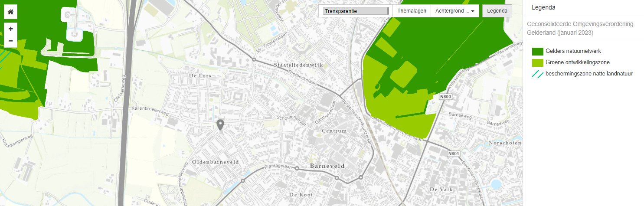Image resolution: width=644 pixels, height=206 pixels.
Task: Click the Barneveld town label
Action: [x=327, y=166]
